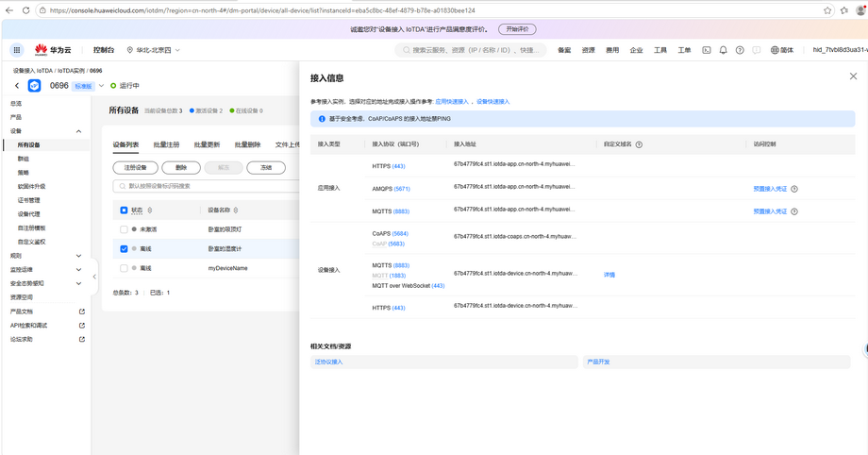Click 开始评价 button in banner
The width and height of the screenshot is (868, 455).
517,29
